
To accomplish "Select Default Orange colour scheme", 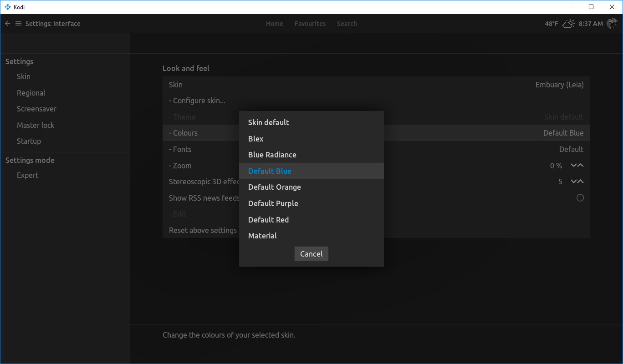I will click(311, 187).
